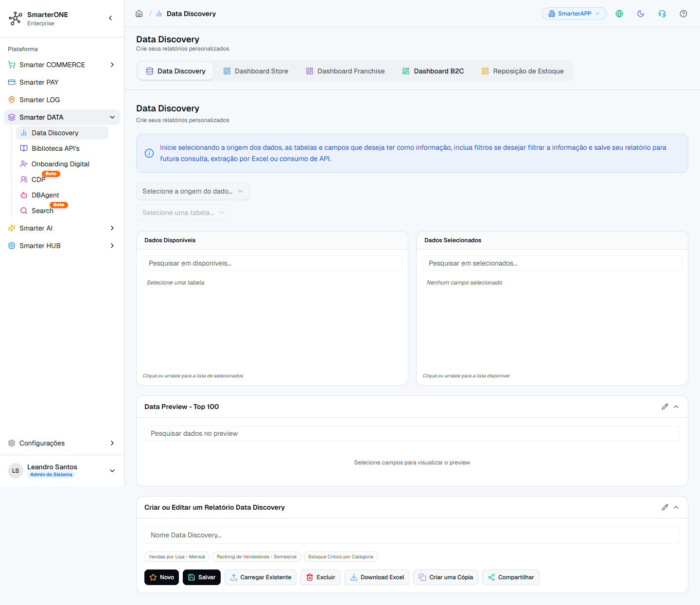
Task: Open the Leandro Santos user menu
Action: 62,470
